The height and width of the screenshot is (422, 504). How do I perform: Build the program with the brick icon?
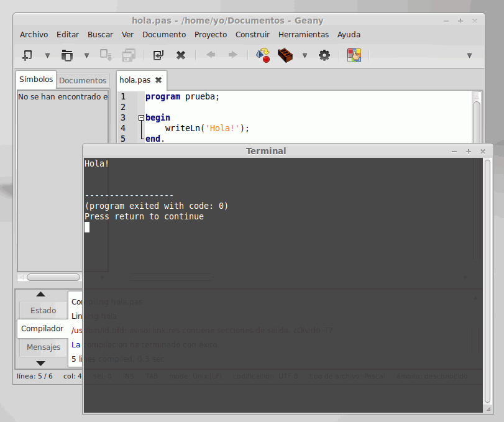pyautogui.click(x=285, y=55)
